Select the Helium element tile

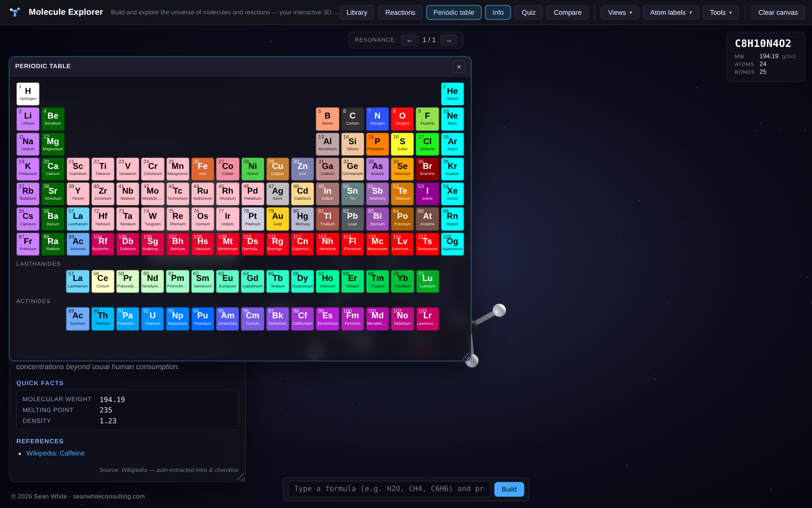tap(452, 94)
